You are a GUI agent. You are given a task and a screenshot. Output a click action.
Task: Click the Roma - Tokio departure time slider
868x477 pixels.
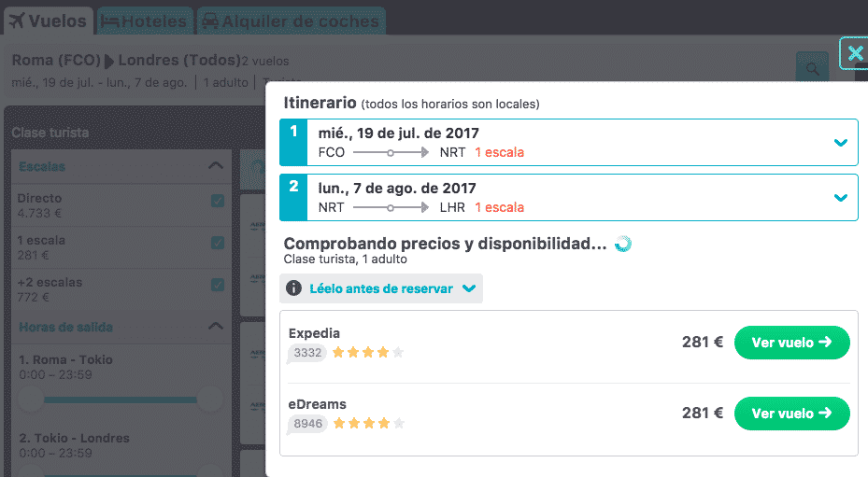[x=121, y=400]
